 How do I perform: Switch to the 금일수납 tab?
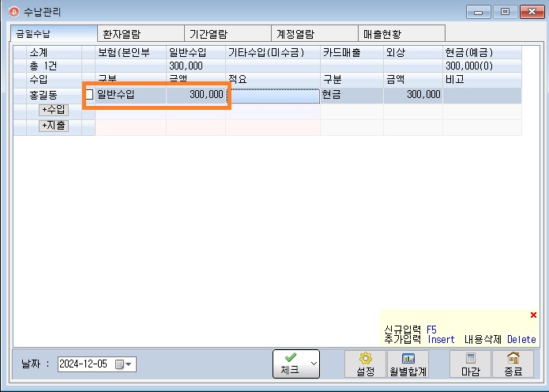tap(54, 34)
